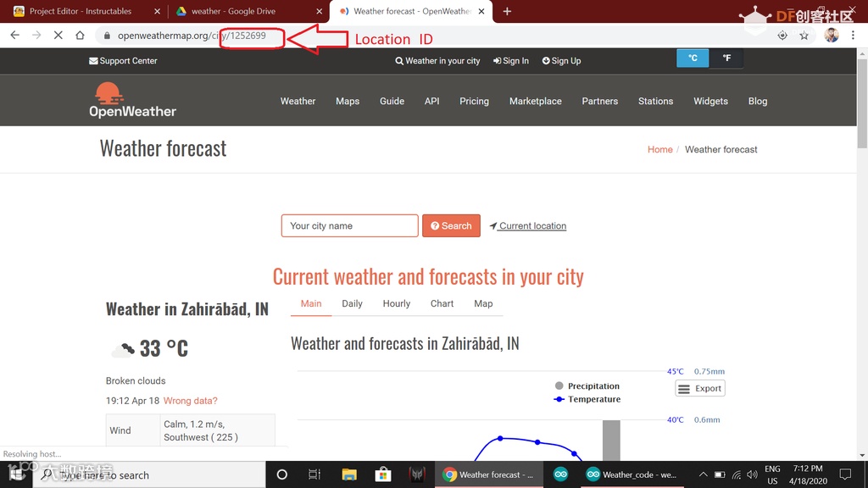Open API navigation item
868x488 pixels.
(x=431, y=102)
